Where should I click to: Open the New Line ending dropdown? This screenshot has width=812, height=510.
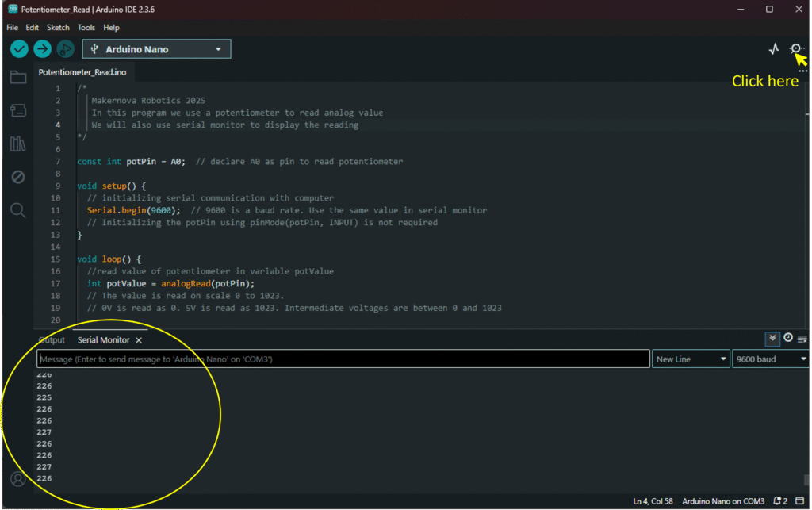691,359
